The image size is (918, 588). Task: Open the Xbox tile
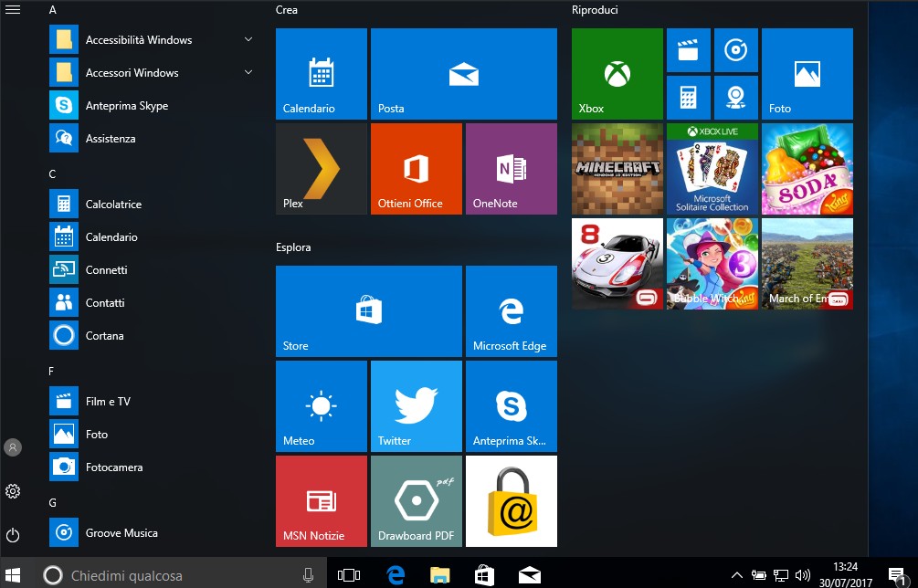(617, 74)
